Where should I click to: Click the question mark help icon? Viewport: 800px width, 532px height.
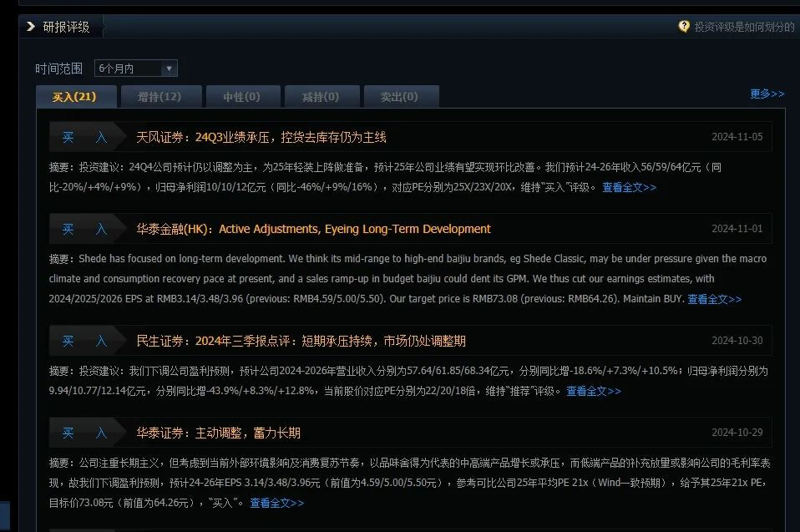(684, 26)
